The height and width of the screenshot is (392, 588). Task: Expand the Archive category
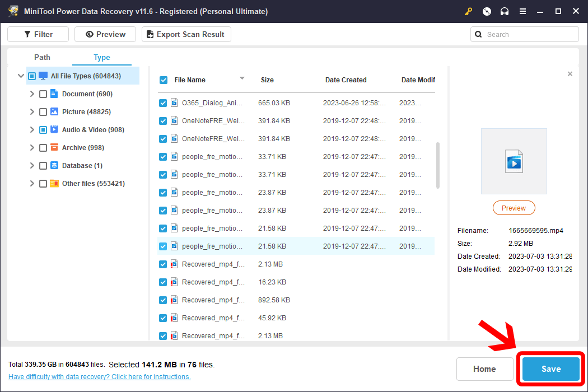pyautogui.click(x=32, y=147)
